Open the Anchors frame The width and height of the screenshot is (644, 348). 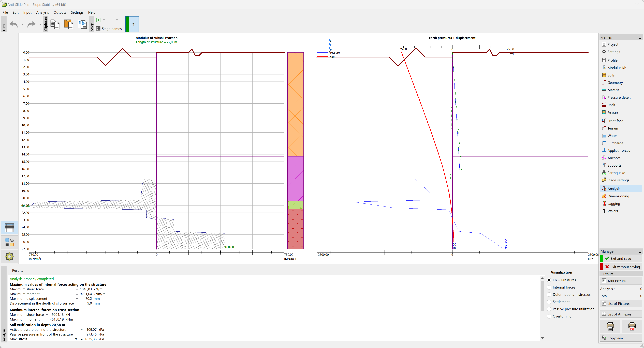[614, 158]
